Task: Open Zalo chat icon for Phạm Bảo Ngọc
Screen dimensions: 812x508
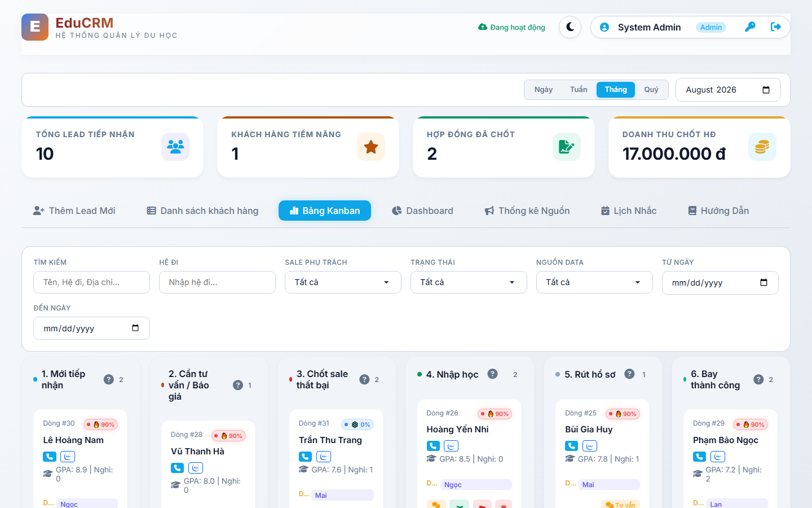Action: 718,457
